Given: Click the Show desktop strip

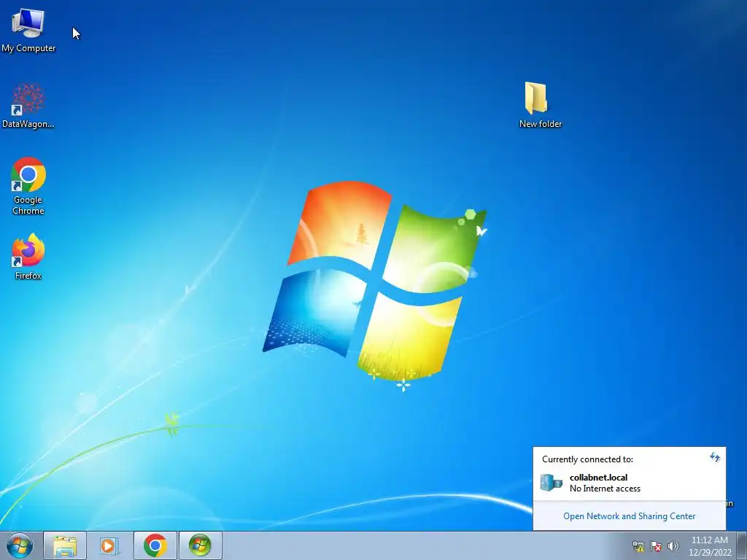Looking at the screenshot, I should 742,545.
